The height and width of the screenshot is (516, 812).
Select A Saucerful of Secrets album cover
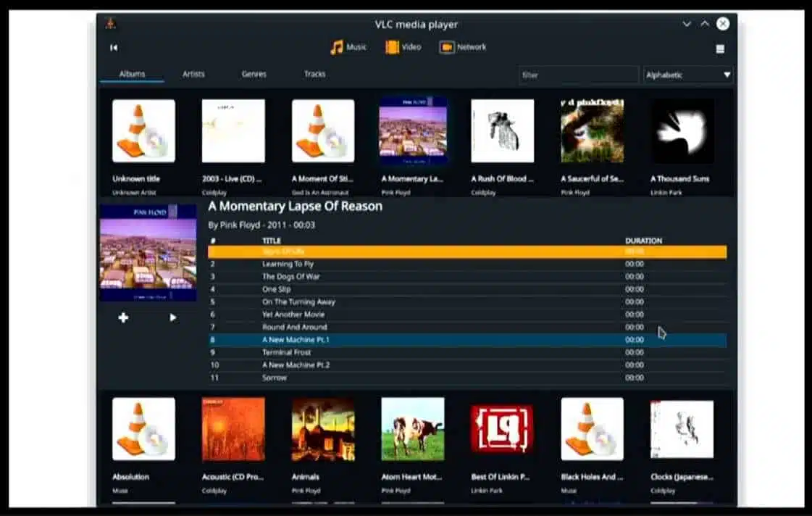593,131
